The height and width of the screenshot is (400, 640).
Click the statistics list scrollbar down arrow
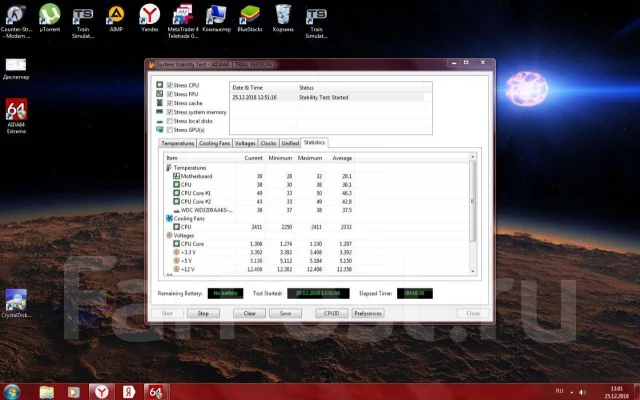tap(473, 271)
